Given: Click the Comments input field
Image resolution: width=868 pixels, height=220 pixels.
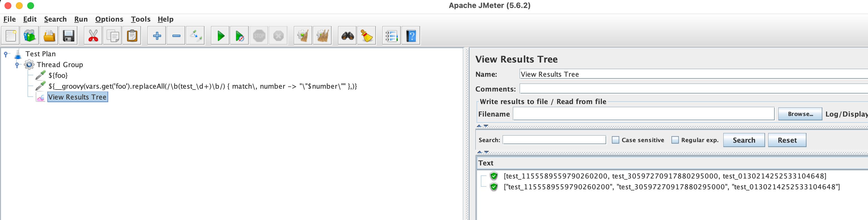Looking at the screenshot, I should [x=694, y=89].
